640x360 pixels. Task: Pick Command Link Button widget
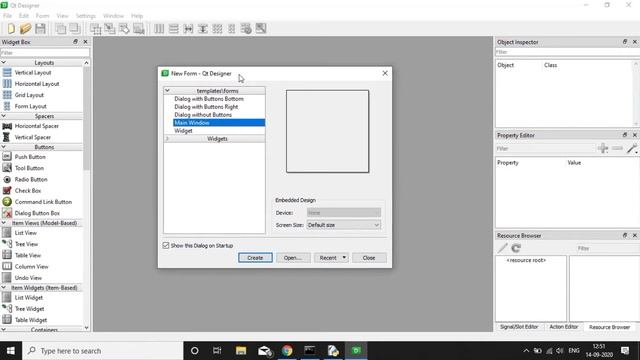click(43, 202)
